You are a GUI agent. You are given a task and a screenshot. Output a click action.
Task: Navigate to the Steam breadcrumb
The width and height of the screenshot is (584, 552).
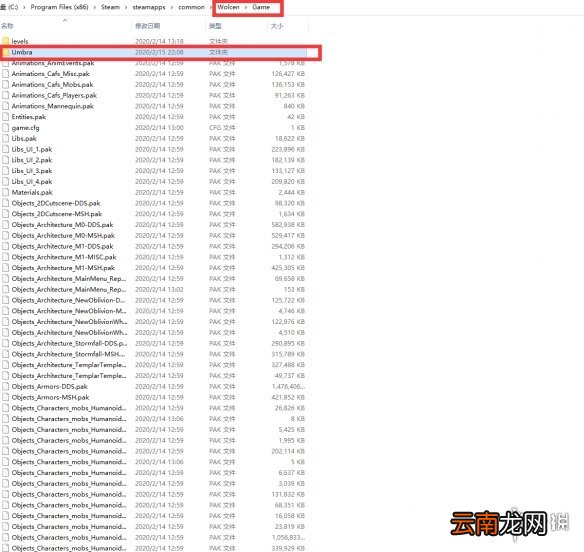tap(111, 7)
